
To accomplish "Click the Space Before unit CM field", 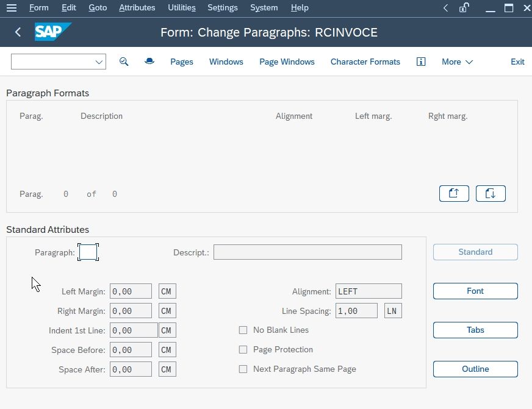I will [167, 350].
